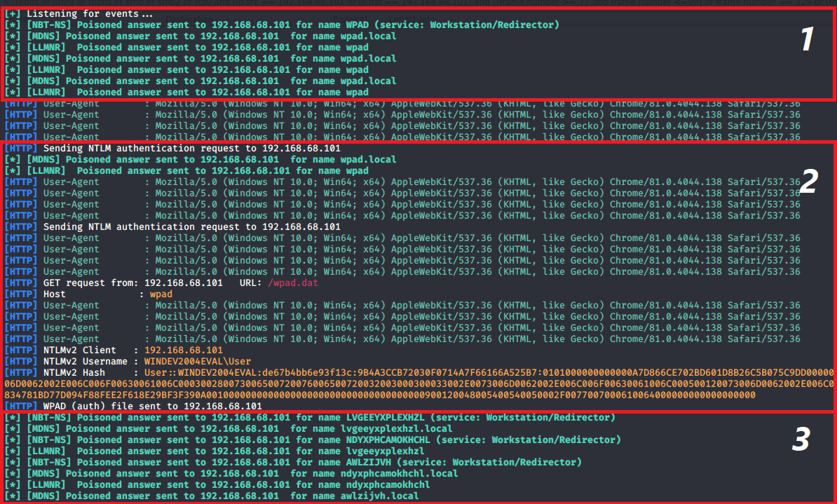837x504 pixels.
Task: Click the hash continuation line starting 834781BD77D094
Action: (379, 395)
